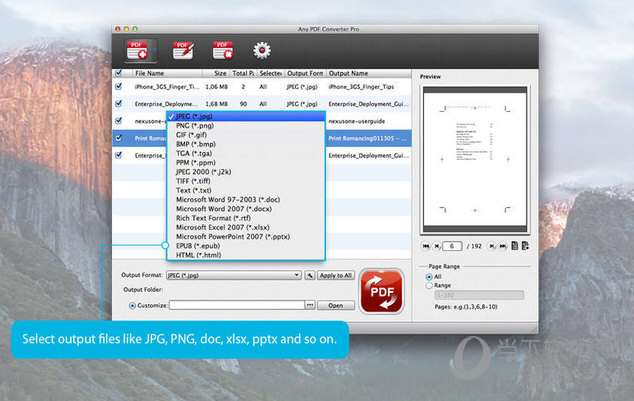Choose Microsoft PowerPoint 2007 (*.pptx) format

(246, 237)
